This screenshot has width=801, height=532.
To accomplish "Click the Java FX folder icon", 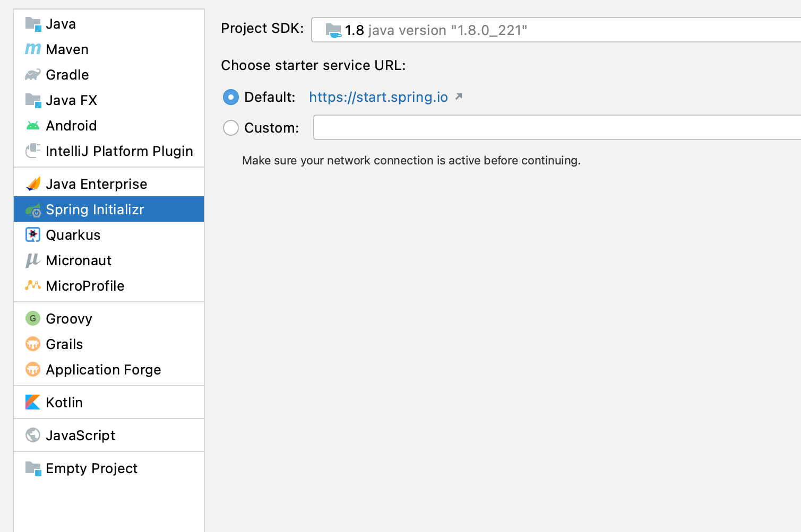I will [x=33, y=100].
